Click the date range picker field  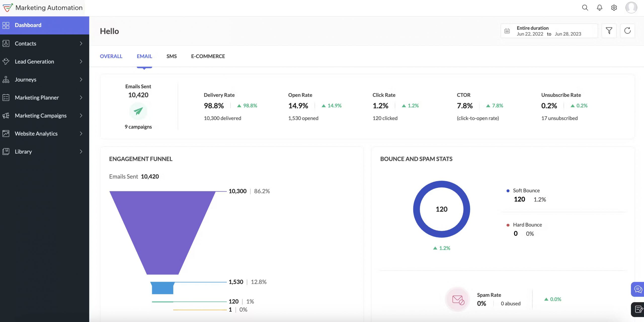coord(549,30)
